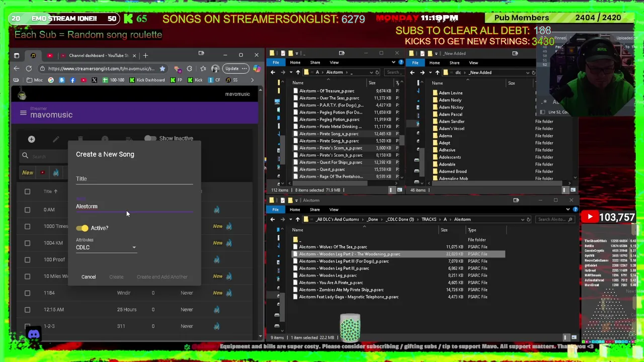
Task: Click Back arrow in _New Added explorer
Action: 412,72
